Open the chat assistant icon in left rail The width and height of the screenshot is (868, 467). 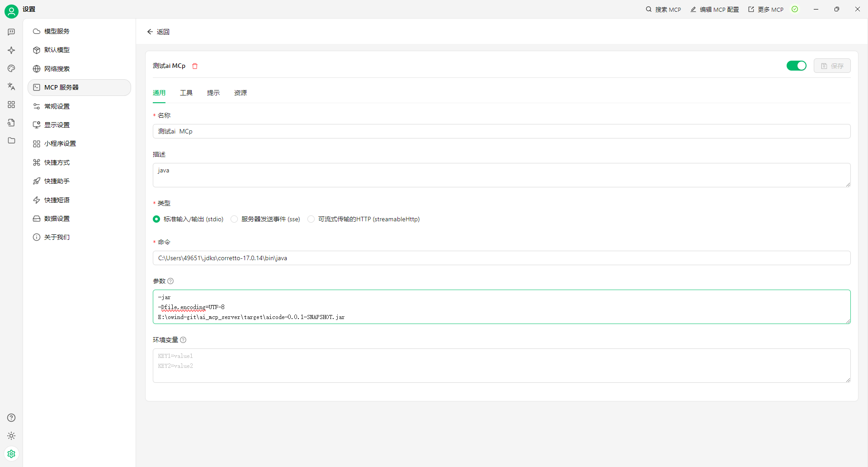coord(11,32)
